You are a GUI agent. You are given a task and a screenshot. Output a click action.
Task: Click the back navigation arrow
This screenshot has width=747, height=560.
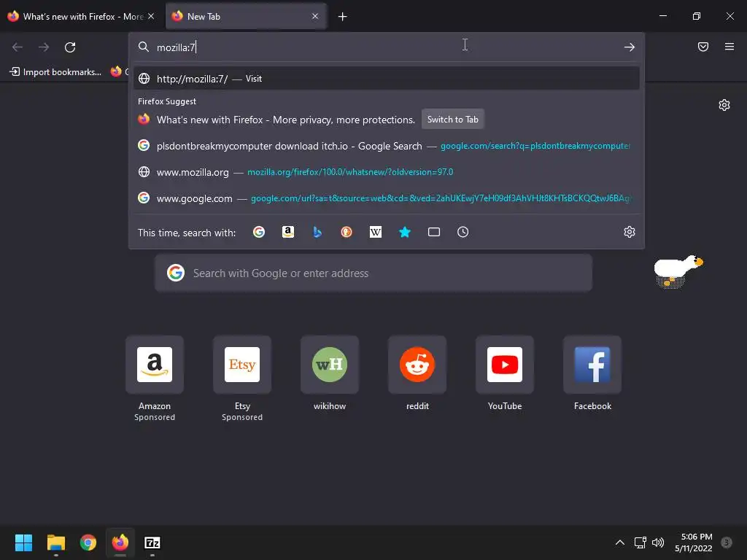click(18, 47)
